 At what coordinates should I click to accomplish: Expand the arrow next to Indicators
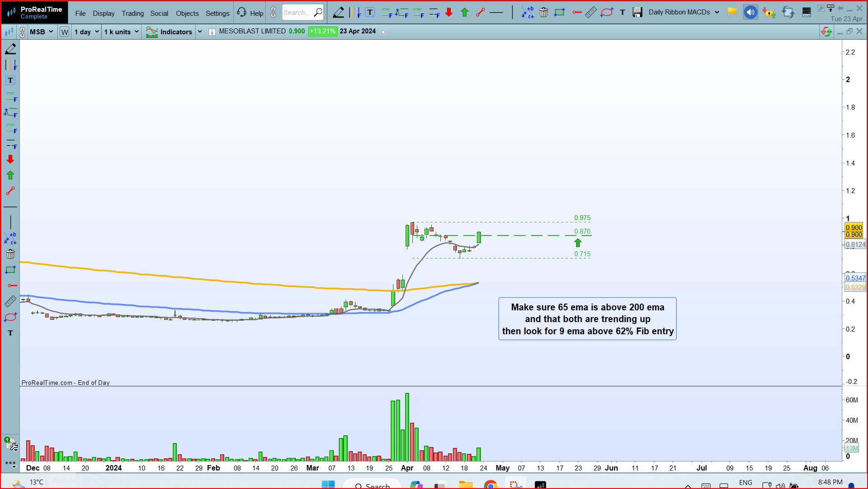point(200,32)
